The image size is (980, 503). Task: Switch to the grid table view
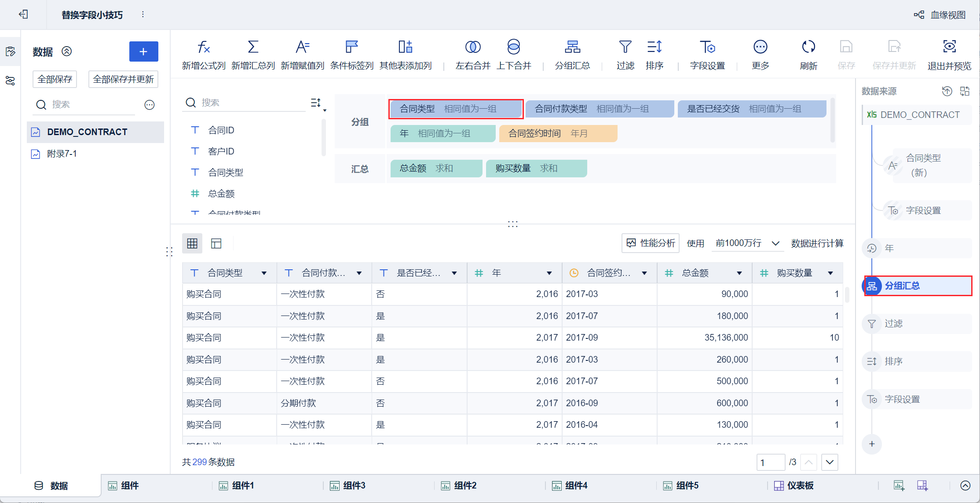coord(192,243)
